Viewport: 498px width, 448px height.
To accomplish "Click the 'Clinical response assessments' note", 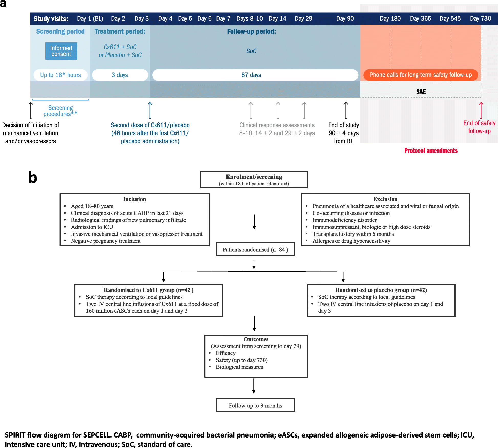I will (277, 129).
